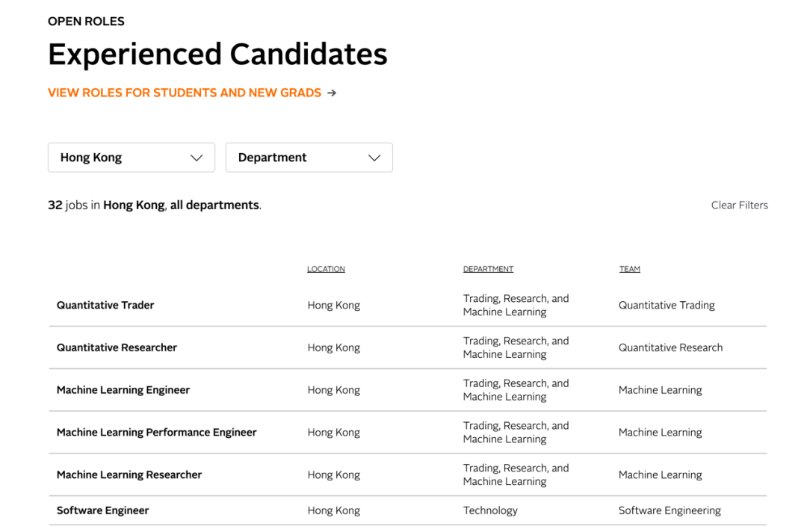Image resolution: width=807 pixels, height=532 pixels.
Task: Click View Roles for Students and New Grads
Action: tap(185, 93)
